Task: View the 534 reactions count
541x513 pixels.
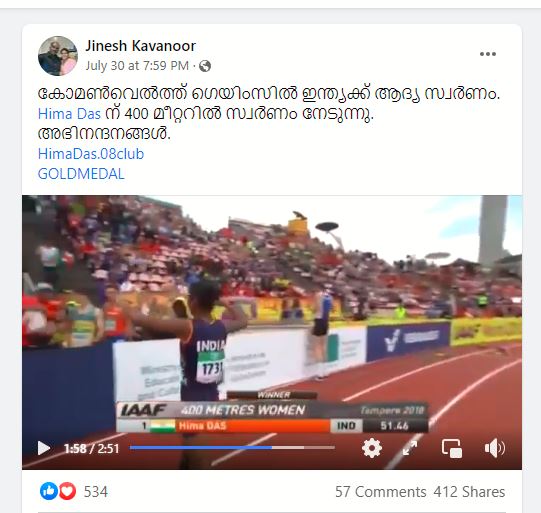Action: point(96,492)
